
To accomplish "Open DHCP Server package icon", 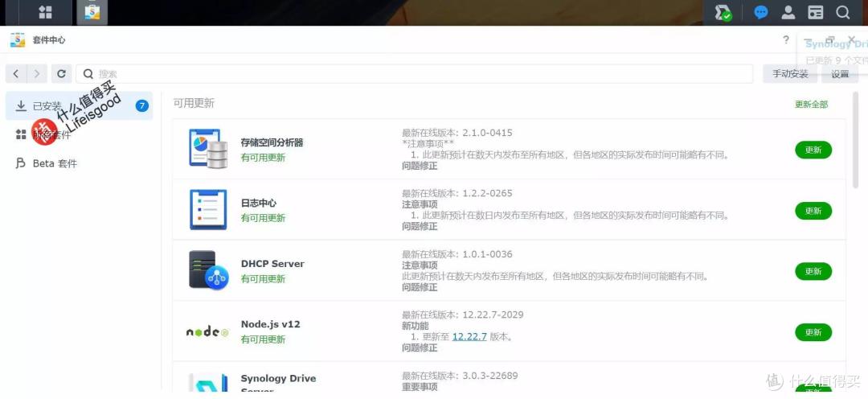I will [209, 270].
